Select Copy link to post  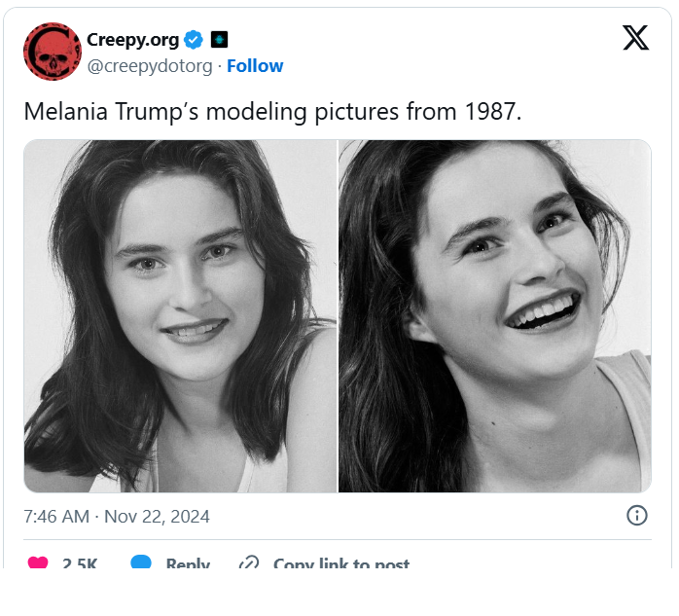(340, 564)
